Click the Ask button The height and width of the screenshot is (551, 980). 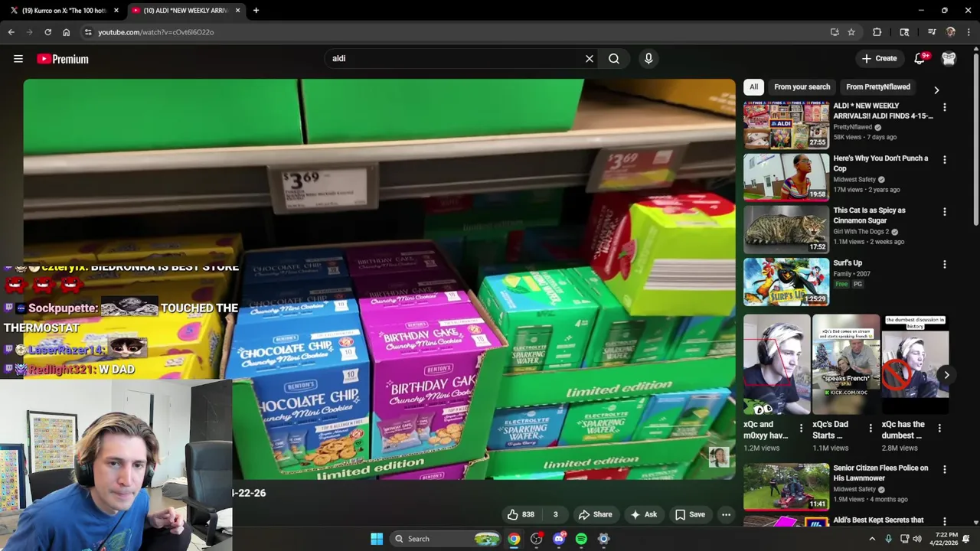tap(643, 514)
